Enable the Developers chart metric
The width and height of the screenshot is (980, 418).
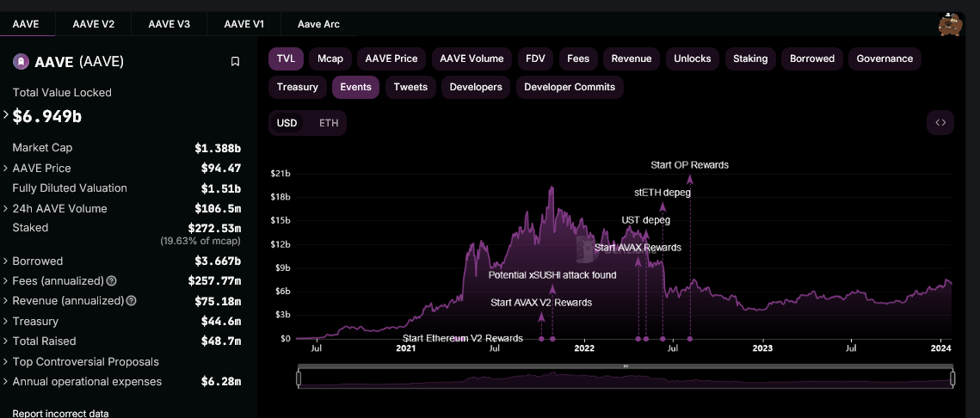tap(476, 88)
